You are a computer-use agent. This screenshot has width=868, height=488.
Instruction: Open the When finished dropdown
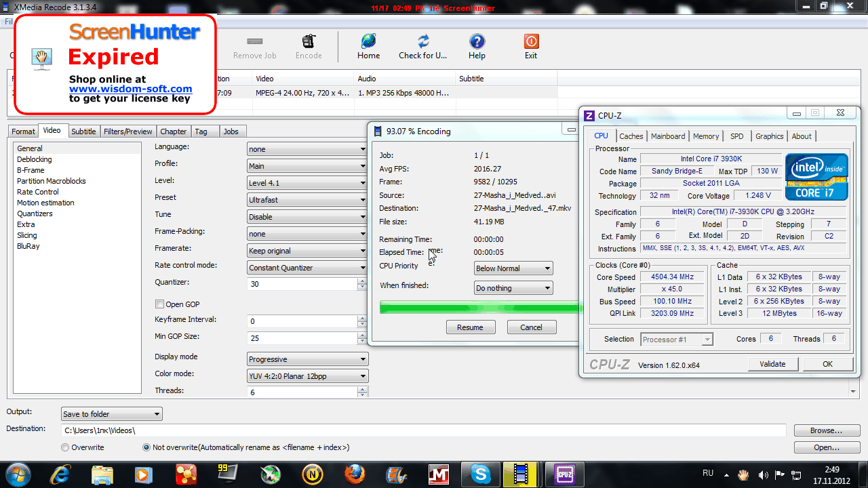click(513, 288)
